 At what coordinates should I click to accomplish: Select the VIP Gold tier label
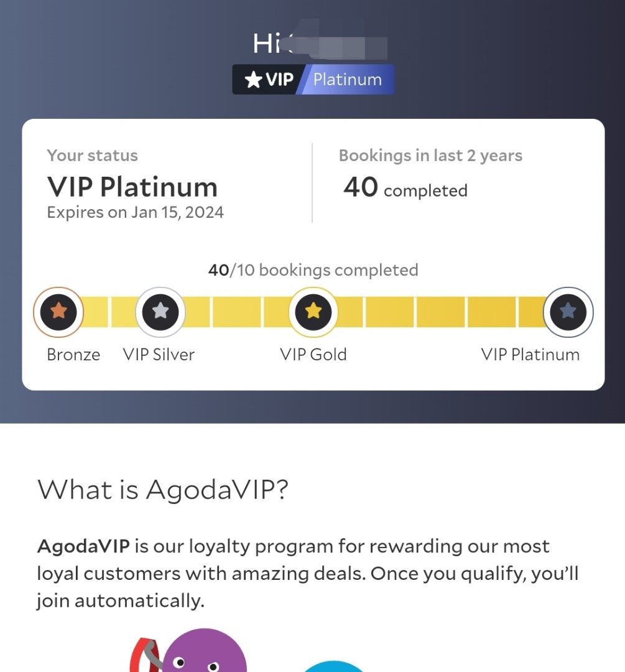click(313, 355)
